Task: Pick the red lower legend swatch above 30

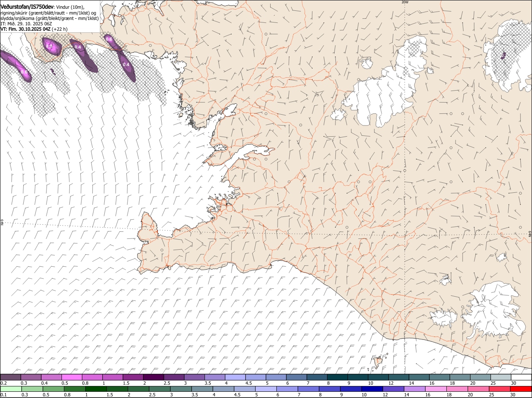Action: 521,389
